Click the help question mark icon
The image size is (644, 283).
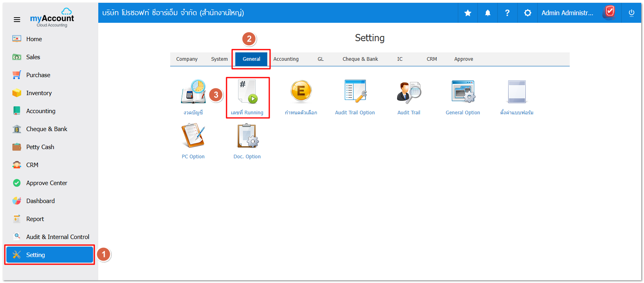[x=507, y=13]
